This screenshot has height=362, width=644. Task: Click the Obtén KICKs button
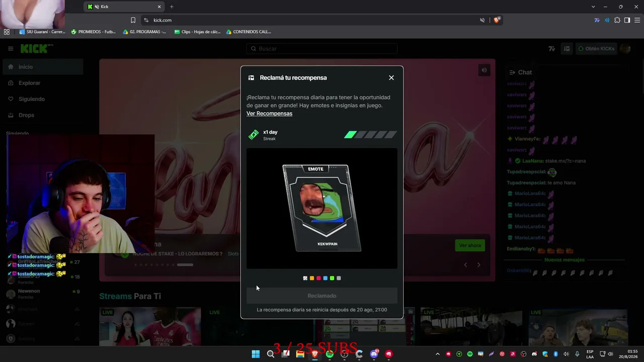tap(596, 49)
